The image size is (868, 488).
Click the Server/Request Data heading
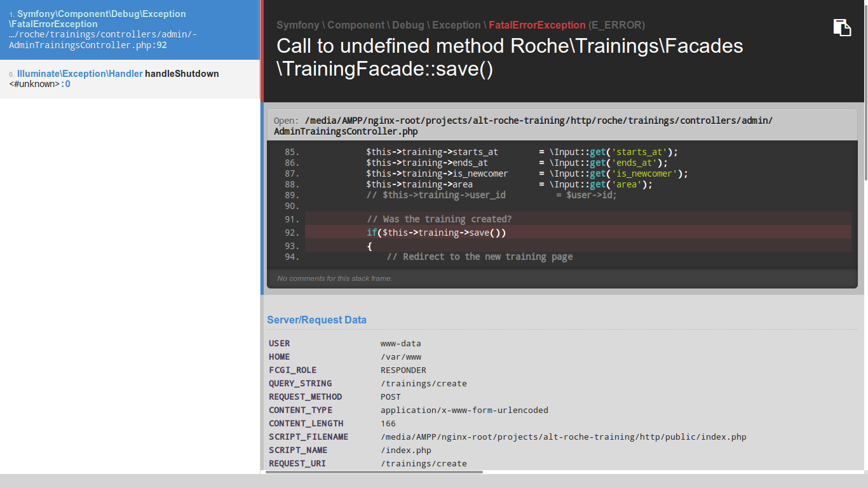[316, 320]
